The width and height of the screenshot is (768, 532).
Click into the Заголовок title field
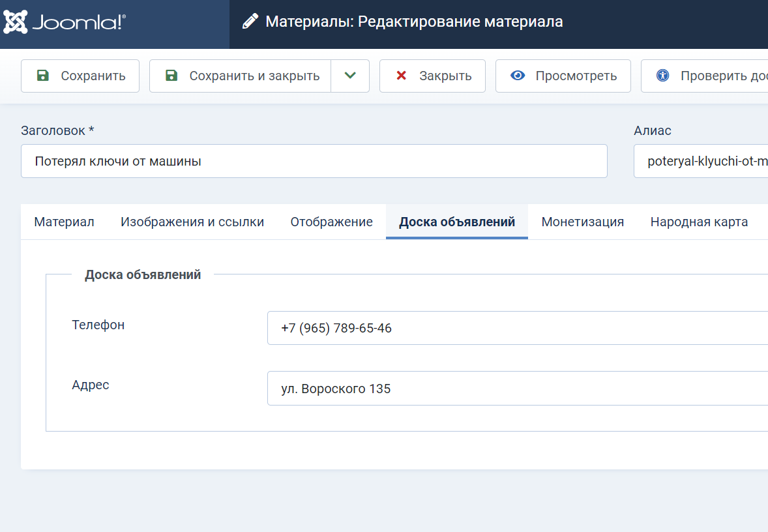pyautogui.click(x=314, y=161)
